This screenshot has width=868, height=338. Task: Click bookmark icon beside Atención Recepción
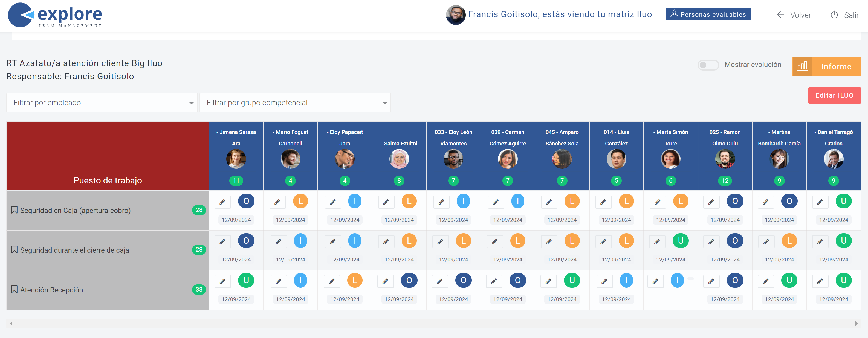point(14,290)
